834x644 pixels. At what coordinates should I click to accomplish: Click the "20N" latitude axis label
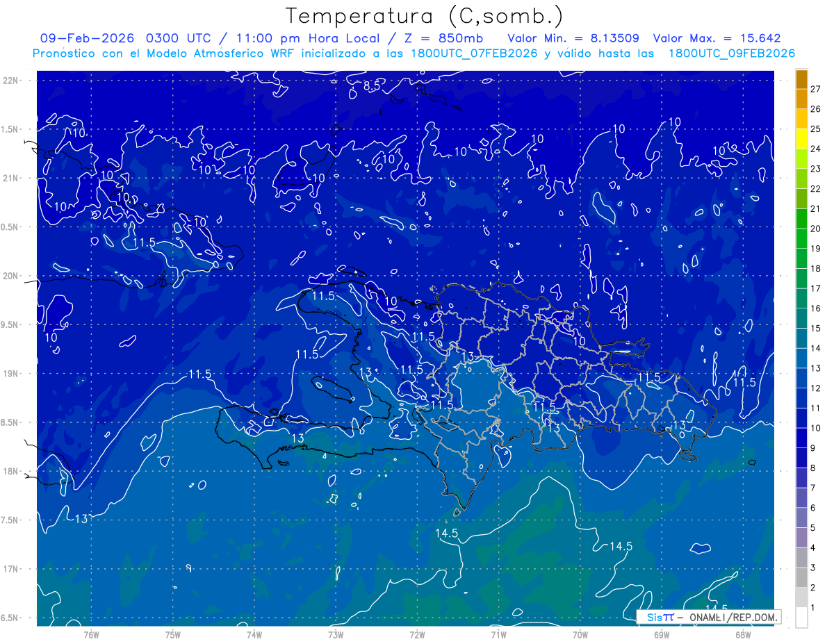pyautogui.click(x=10, y=276)
